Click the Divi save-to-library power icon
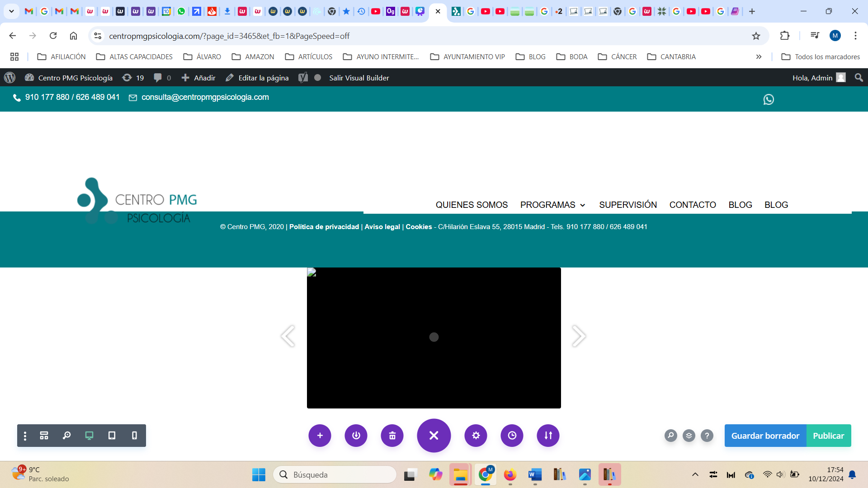Viewport: 868px width, 488px height. pyautogui.click(x=356, y=436)
